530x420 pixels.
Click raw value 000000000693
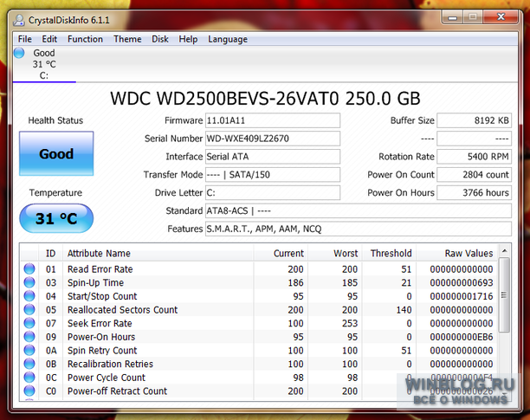pos(462,282)
